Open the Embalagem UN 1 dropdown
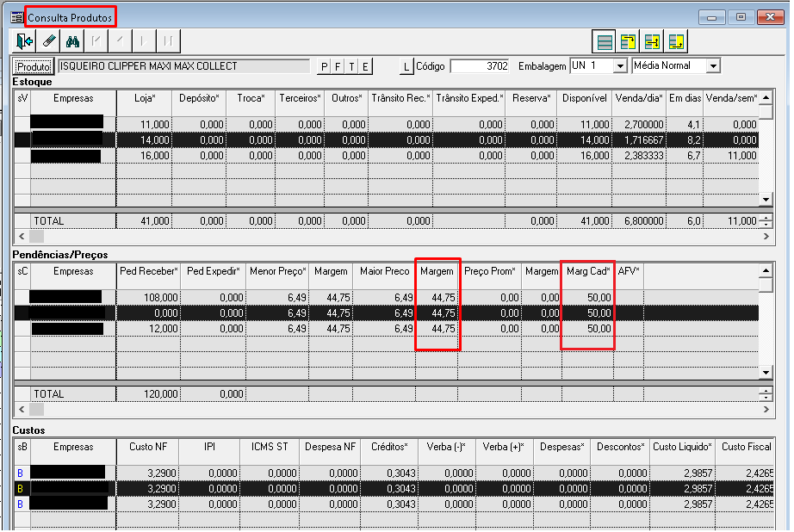The height and width of the screenshot is (532, 794). coord(620,66)
